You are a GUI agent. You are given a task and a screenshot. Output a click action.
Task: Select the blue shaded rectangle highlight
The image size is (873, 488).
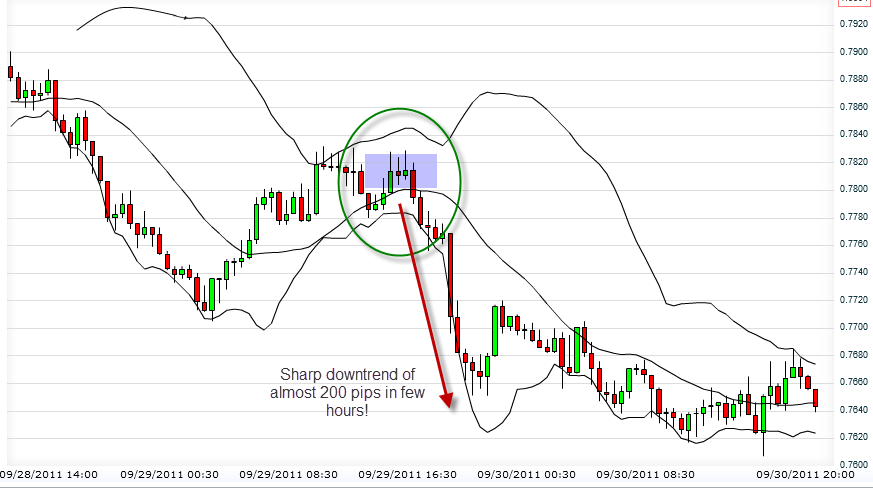(x=400, y=170)
